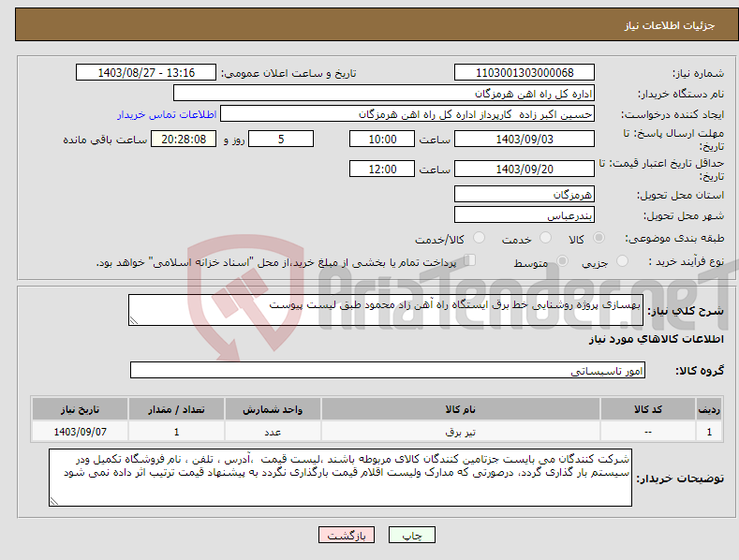The width and height of the screenshot is (739, 560).
Task: Select the کالا radio button
Action: point(599,238)
